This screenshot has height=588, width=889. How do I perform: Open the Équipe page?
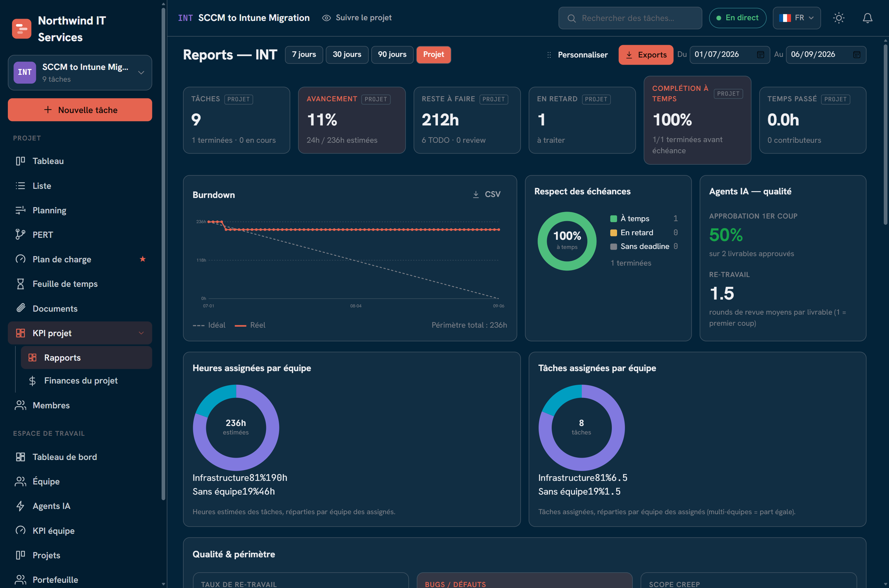(80, 482)
